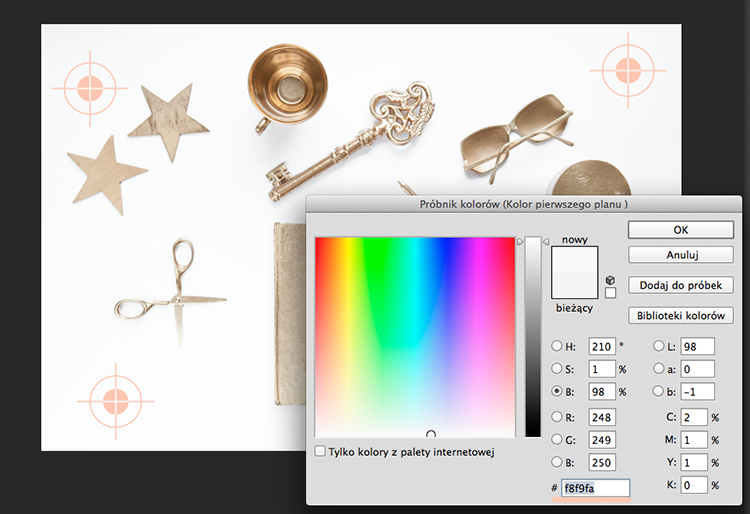Viewport: 750px width, 514px height.
Task: Enable Tylko kolory z palety internetowej checkbox
Action: 320,451
